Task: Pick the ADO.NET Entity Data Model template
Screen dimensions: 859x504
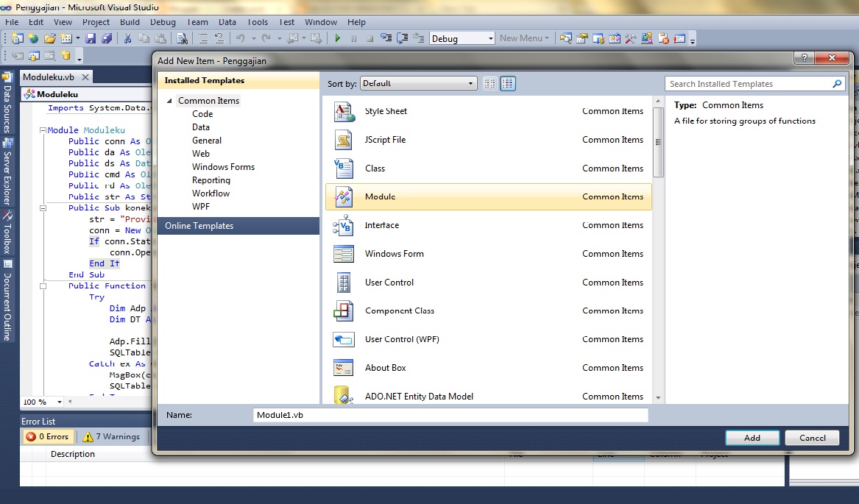Action: (x=419, y=396)
